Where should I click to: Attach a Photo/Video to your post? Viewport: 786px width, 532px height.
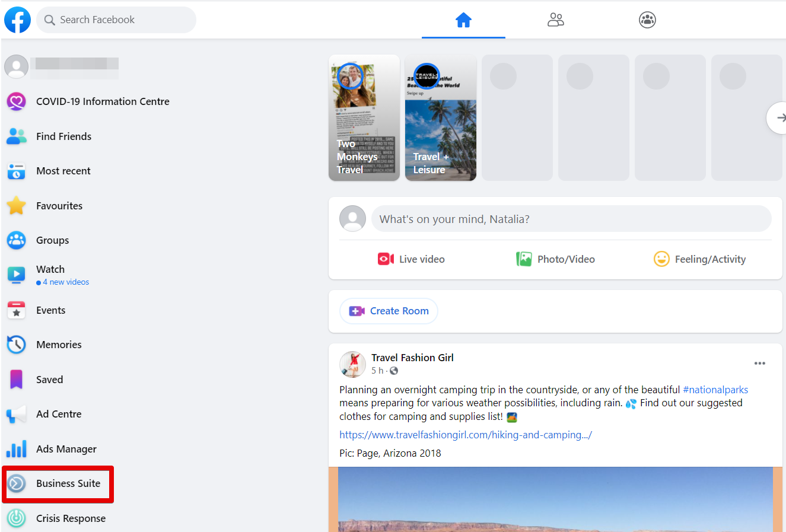pyautogui.click(x=555, y=259)
